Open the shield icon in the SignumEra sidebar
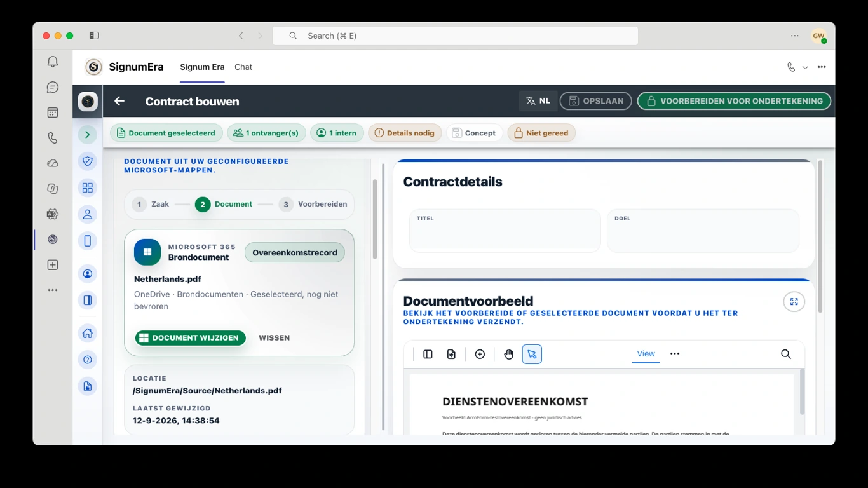 pos(88,161)
